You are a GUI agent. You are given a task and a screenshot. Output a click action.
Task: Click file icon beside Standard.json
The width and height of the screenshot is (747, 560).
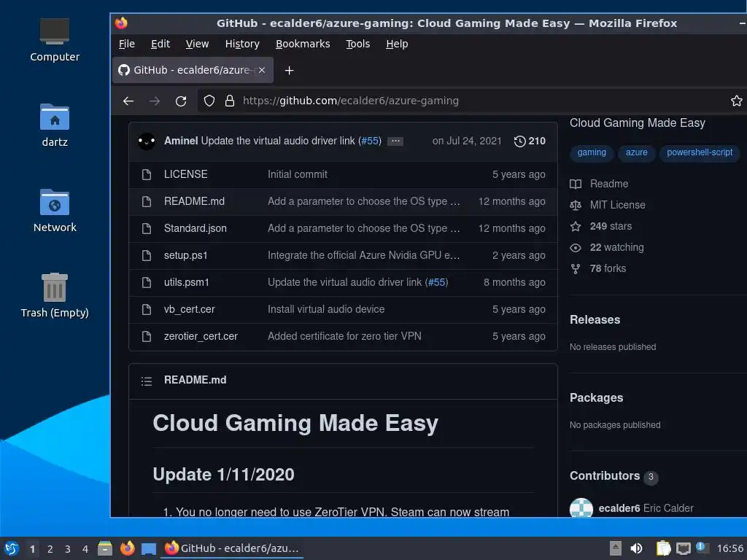pos(147,228)
